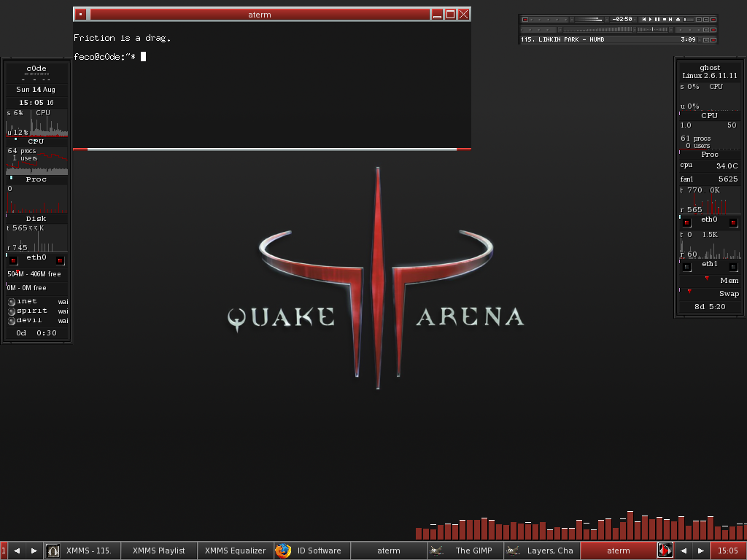Skip to next track in XMMS
This screenshot has width=747, height=560.
pos(670,20)
